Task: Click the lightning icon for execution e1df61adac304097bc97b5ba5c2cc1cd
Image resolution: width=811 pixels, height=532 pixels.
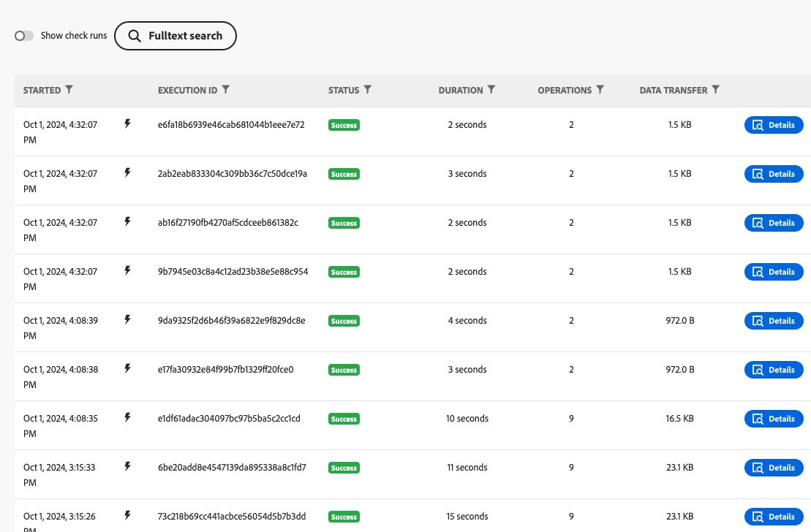Action: 127,417
